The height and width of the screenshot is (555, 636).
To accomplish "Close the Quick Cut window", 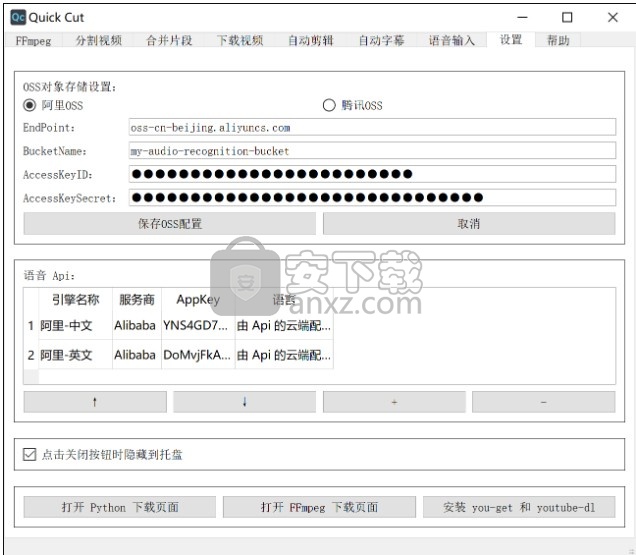I will (612, 17).
